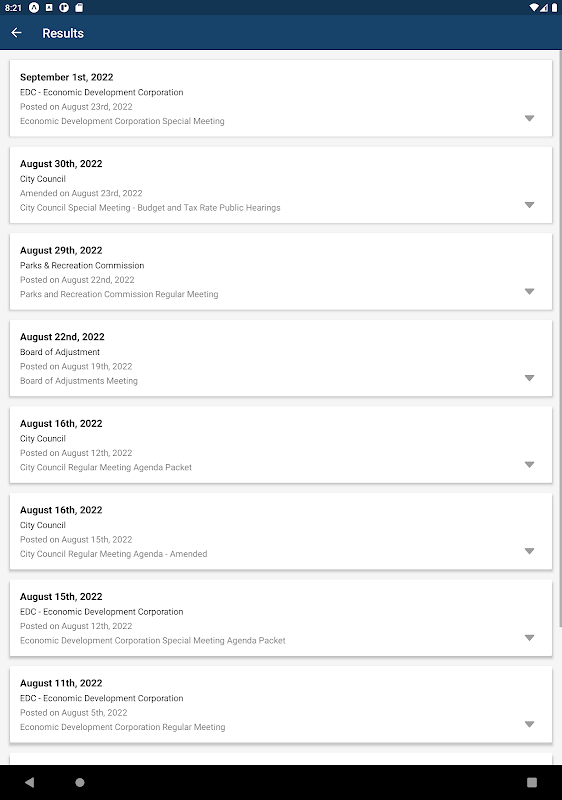
Task: Select the August 22nd, 2022 Board of Adjustment card
Action: click(281, 358)
